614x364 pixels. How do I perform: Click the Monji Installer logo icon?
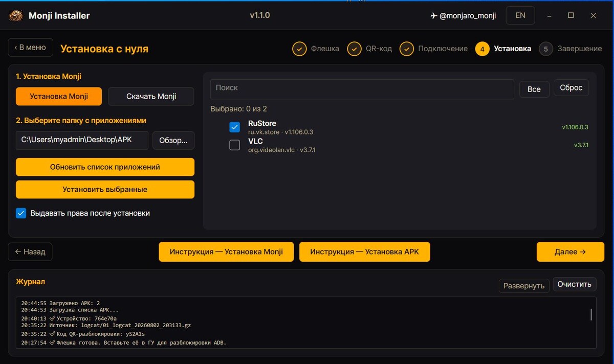click(x=16, y=16)
